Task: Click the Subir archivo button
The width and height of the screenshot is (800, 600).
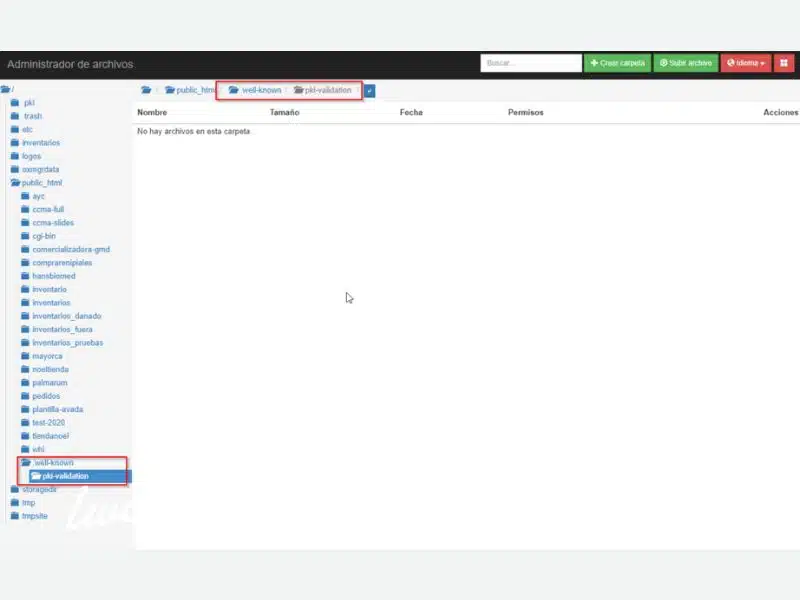Action: click(685, 62)
